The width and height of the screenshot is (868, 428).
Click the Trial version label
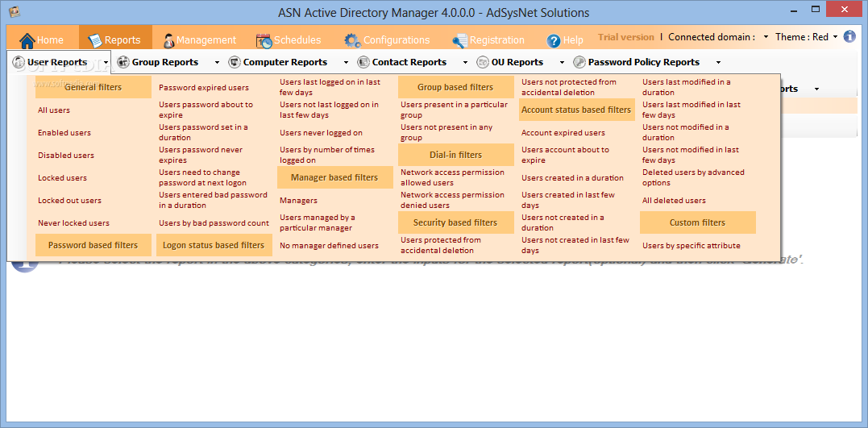[625, 37]
